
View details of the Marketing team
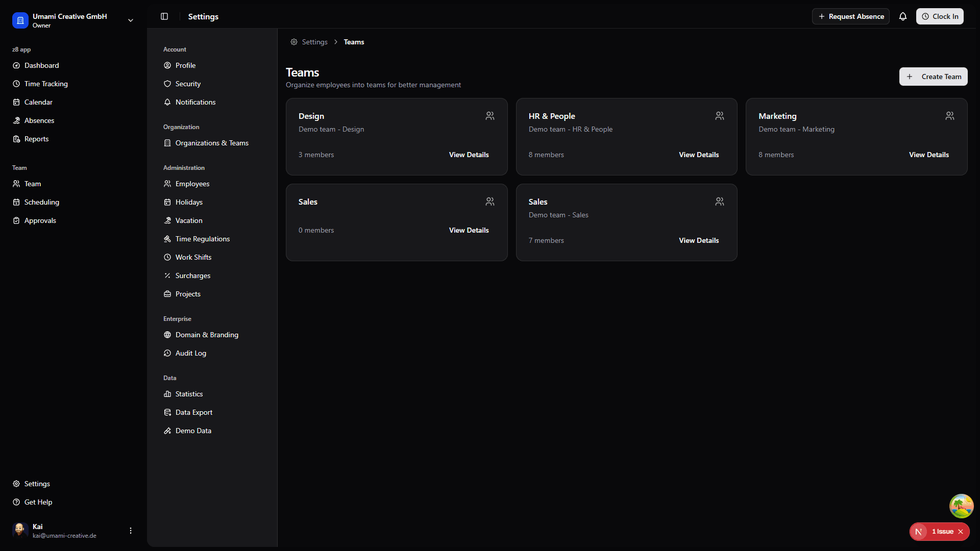click(928, 154)
